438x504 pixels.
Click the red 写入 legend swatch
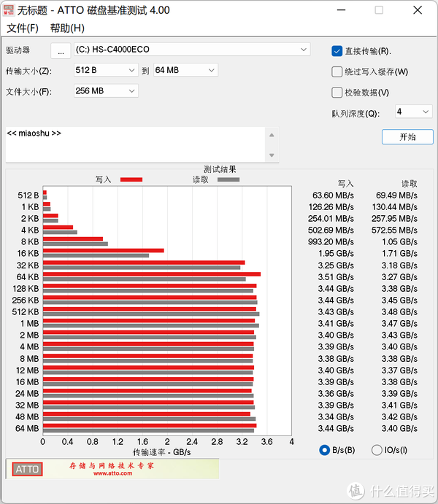click(131, 179)
